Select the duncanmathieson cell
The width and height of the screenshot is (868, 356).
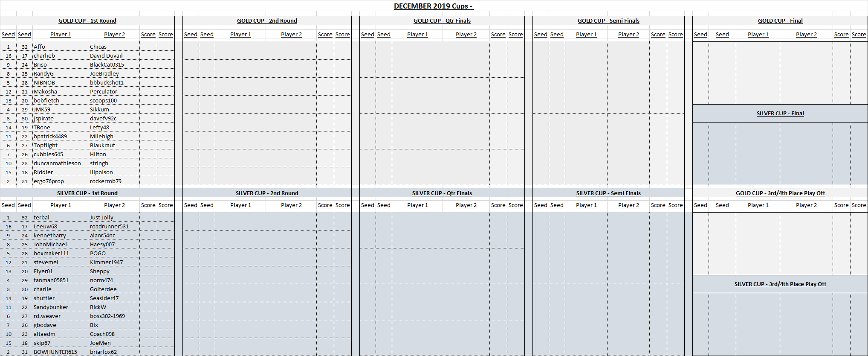tap(57, 163)
